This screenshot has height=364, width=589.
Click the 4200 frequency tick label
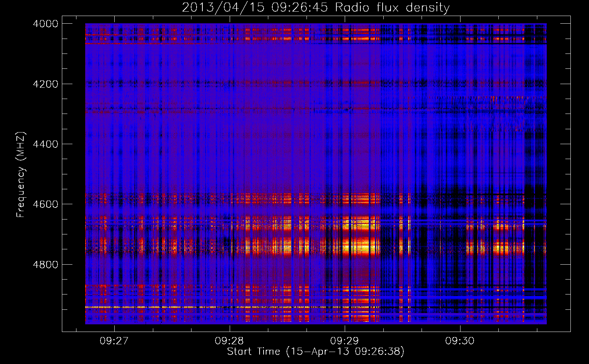tap(46, 84)
